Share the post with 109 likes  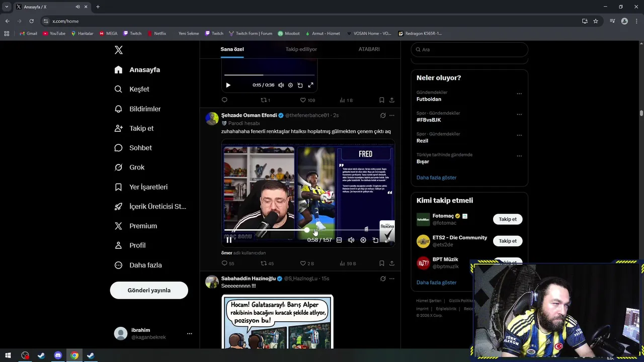(x=392, y=100)
